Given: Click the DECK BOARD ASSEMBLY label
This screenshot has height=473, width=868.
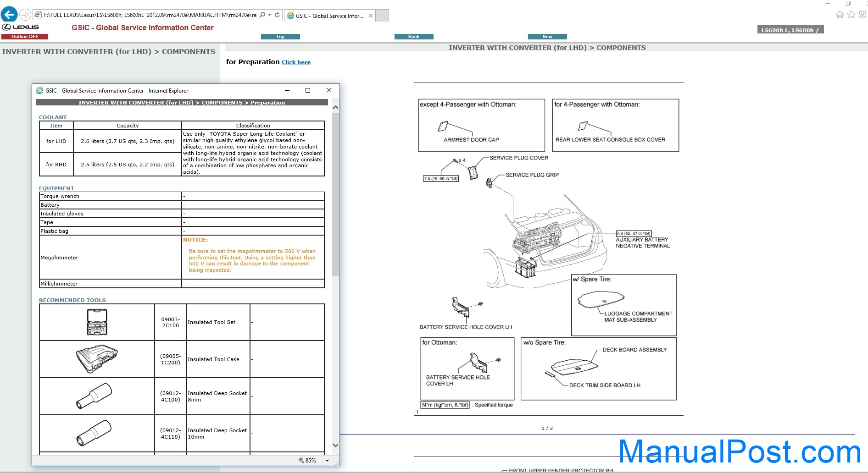Looking at the screenshot, I should 634,350.
